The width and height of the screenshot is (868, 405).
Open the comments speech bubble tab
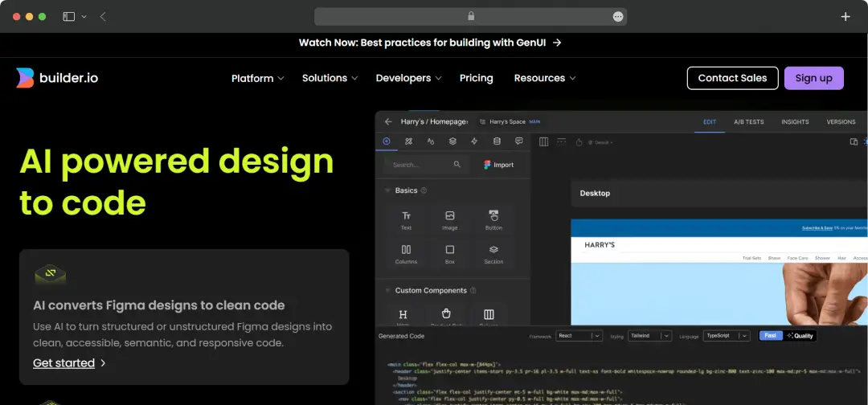[x=518, y=141]
